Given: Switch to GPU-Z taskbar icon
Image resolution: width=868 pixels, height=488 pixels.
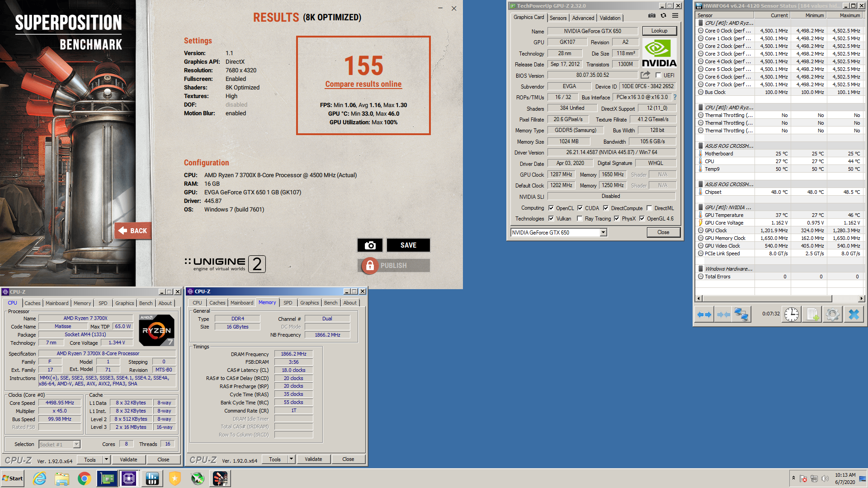Looking at the screenshot, I should [x=107, y=479].
